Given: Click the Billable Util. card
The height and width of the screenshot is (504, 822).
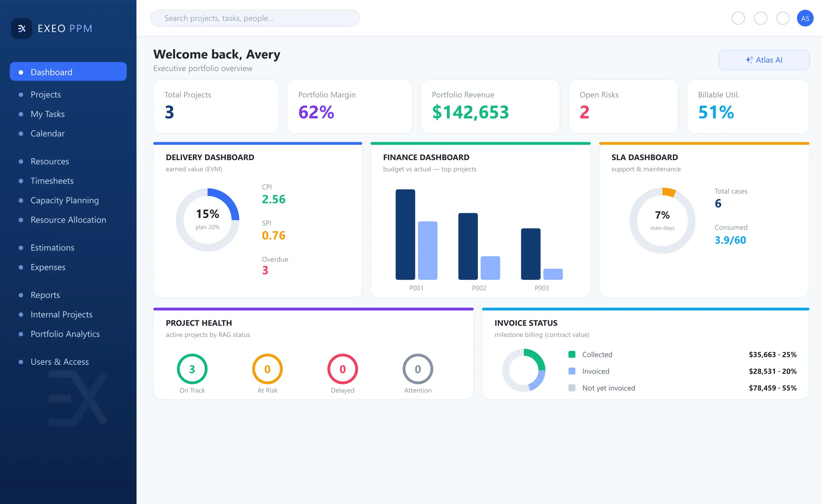Looking at the screenshot, I should pos(748,106).
